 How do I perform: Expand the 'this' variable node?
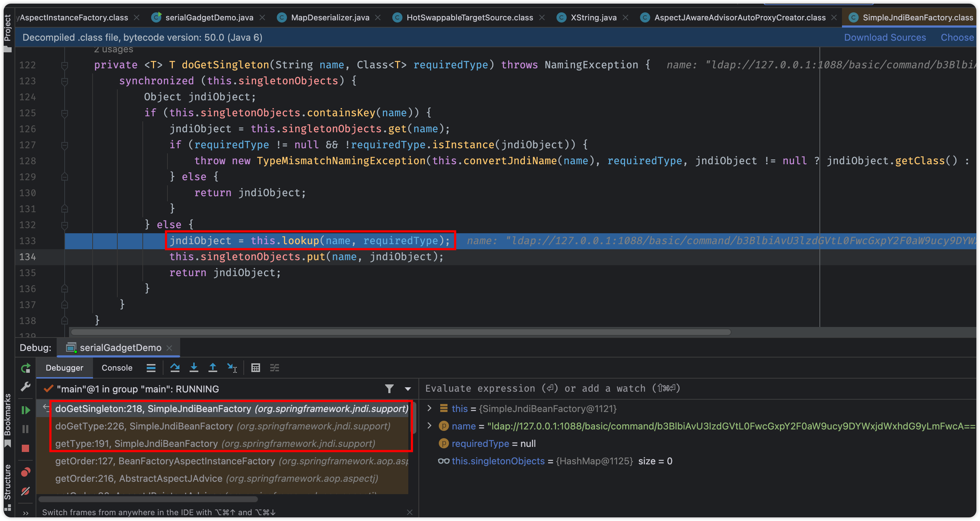click(429, 408)
